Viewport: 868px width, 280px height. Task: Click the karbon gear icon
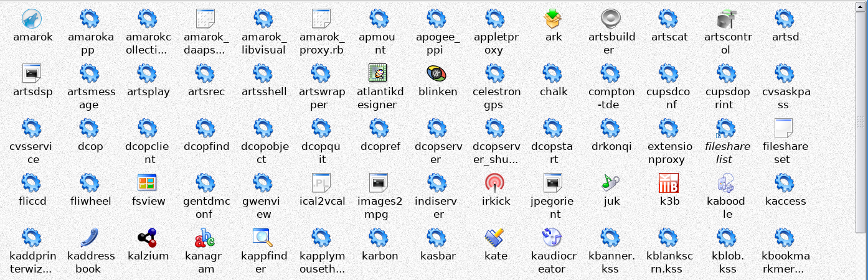pos(379,238)
